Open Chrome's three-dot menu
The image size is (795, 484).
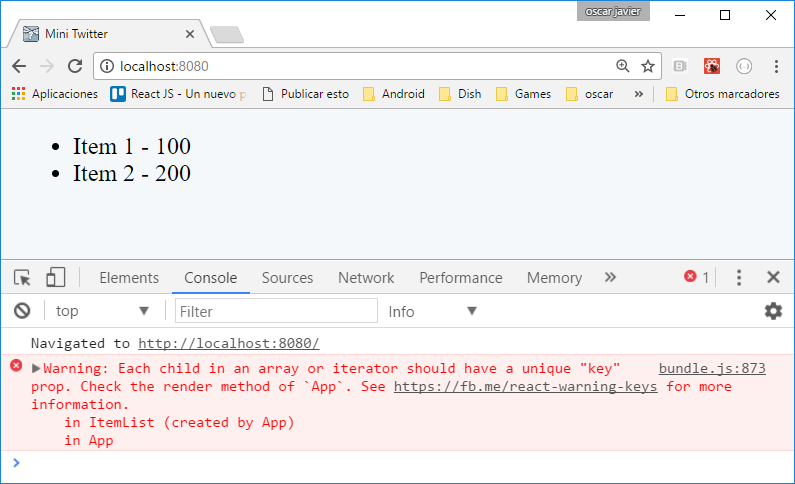(x=776, y=66)
